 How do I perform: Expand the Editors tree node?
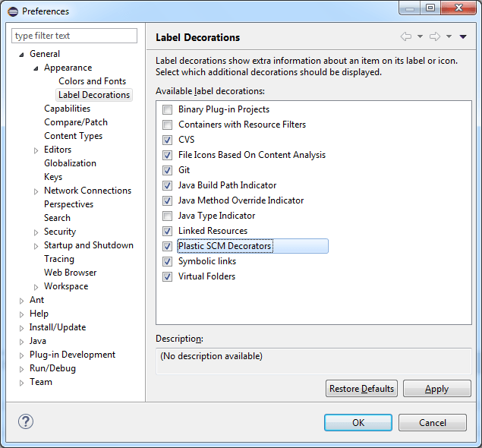pos(36,150)
